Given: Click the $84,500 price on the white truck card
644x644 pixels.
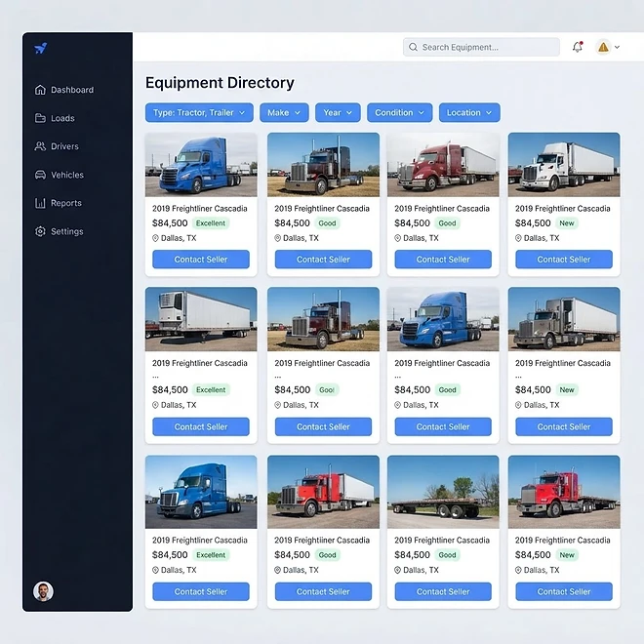Looking at the screenshot, I should 533,223.
